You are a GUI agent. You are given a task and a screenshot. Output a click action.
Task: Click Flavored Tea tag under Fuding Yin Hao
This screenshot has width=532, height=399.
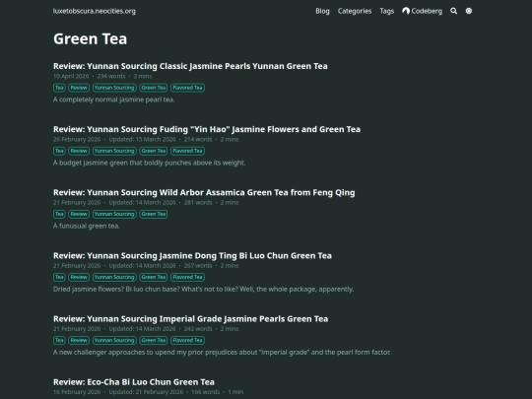[x=187, y=151]
